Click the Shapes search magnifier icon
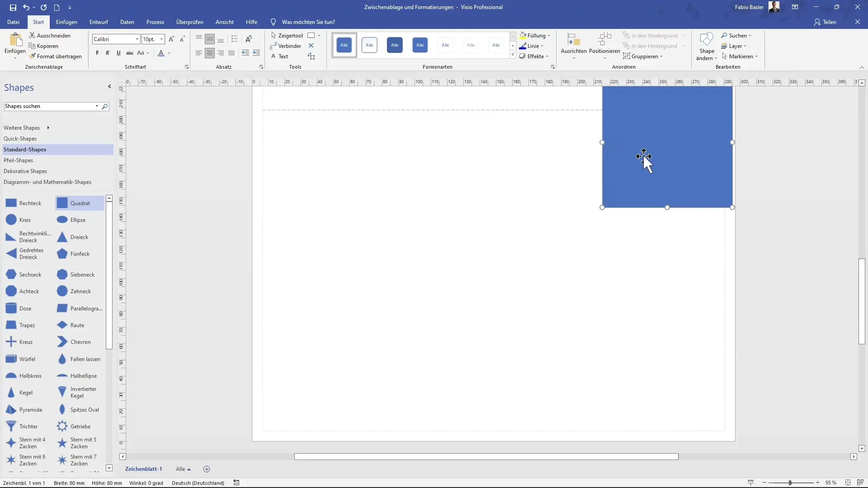This screenshot has width=868, height=488. click(105, 106)
